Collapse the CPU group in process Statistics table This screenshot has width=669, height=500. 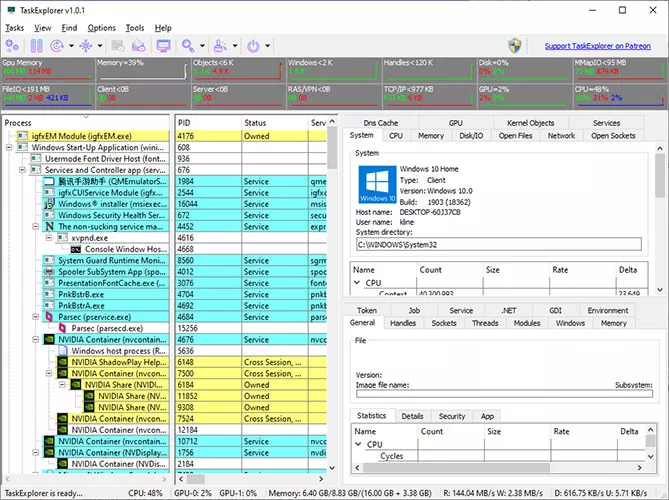(358, 444)
